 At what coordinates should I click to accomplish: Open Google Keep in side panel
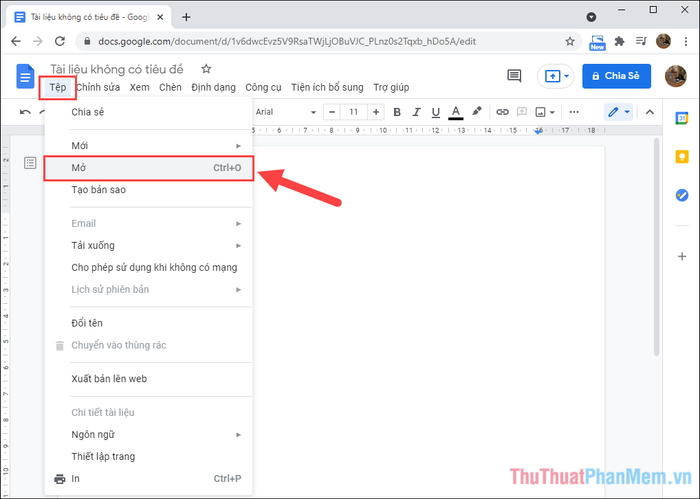[682, 157]
